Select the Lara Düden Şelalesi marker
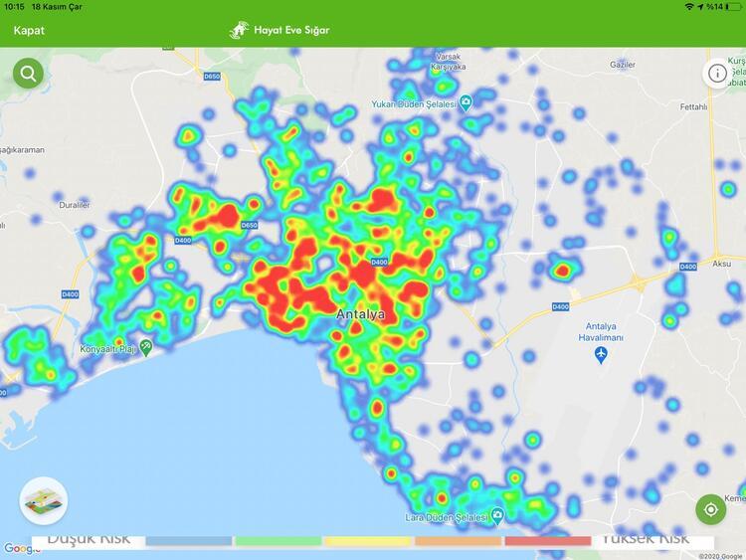Viewport: 746px width, 560px height. [497, 516]
